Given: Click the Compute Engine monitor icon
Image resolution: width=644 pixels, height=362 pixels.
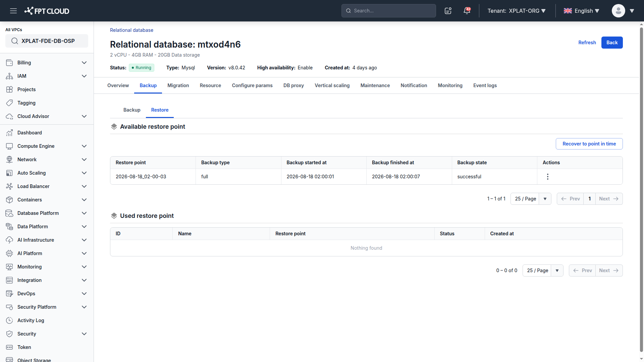Looking at the screenshot, I should click(9, 146).
